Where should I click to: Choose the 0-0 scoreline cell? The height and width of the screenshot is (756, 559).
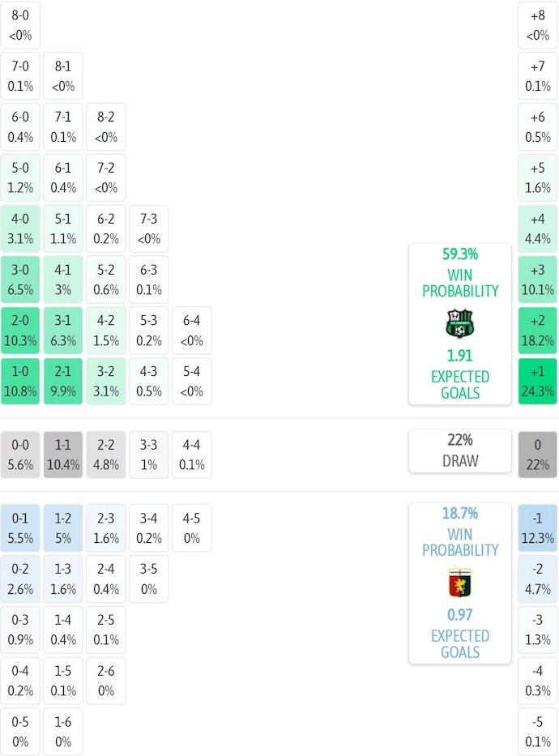20,455
